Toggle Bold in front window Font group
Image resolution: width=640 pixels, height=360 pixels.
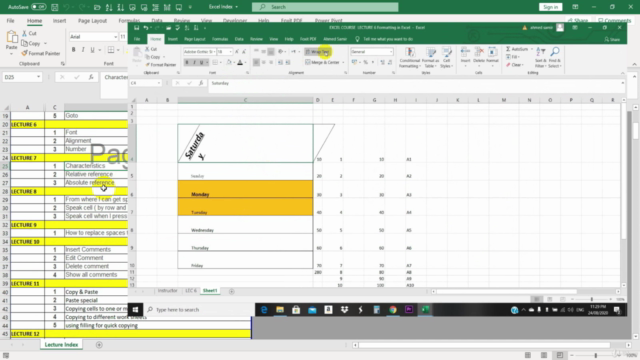[x=187, y=62]
